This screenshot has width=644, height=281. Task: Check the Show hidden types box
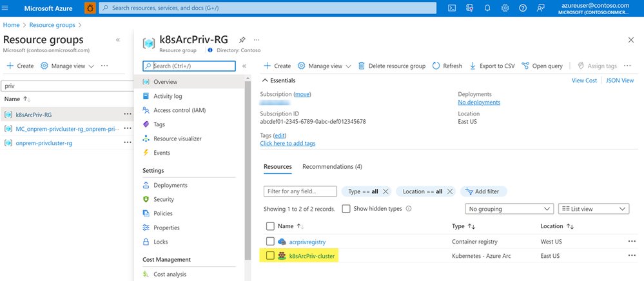346,209
